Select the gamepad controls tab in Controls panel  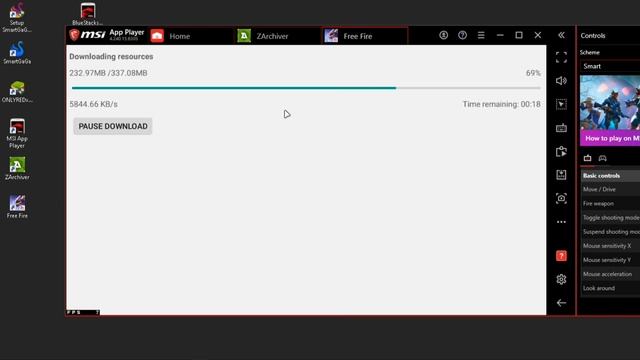click(x=602, y=158)
